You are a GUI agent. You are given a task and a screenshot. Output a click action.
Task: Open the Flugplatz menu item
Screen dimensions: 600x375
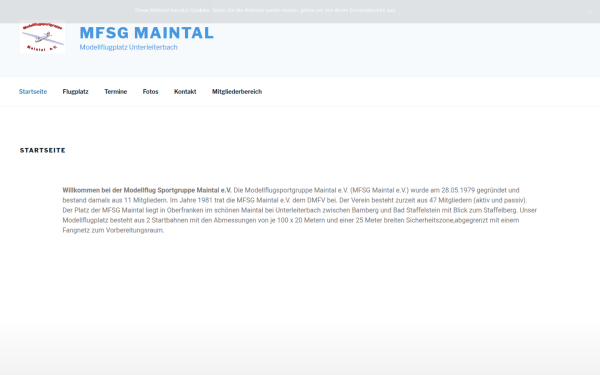[75, 92]
